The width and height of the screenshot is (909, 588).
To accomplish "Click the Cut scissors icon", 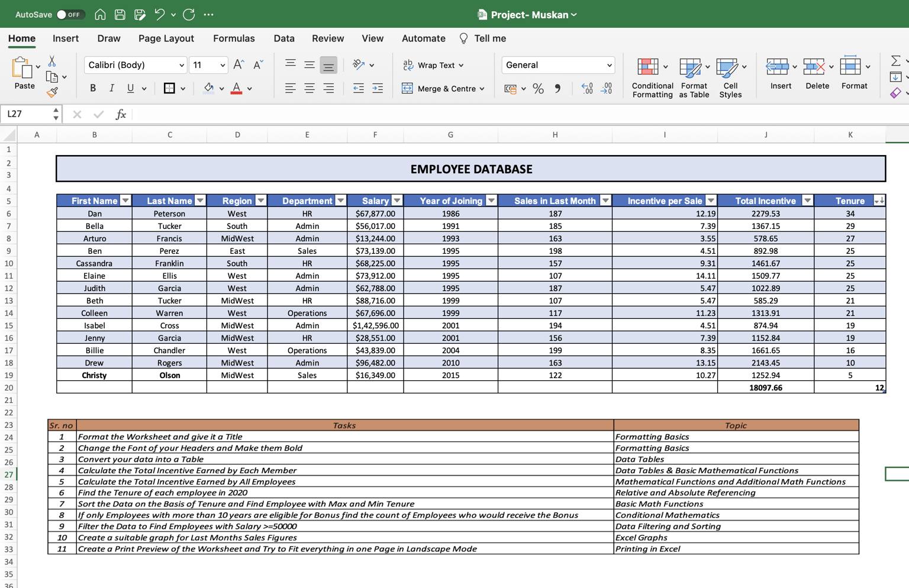I will pyautogui.click(x=52, y=61).
